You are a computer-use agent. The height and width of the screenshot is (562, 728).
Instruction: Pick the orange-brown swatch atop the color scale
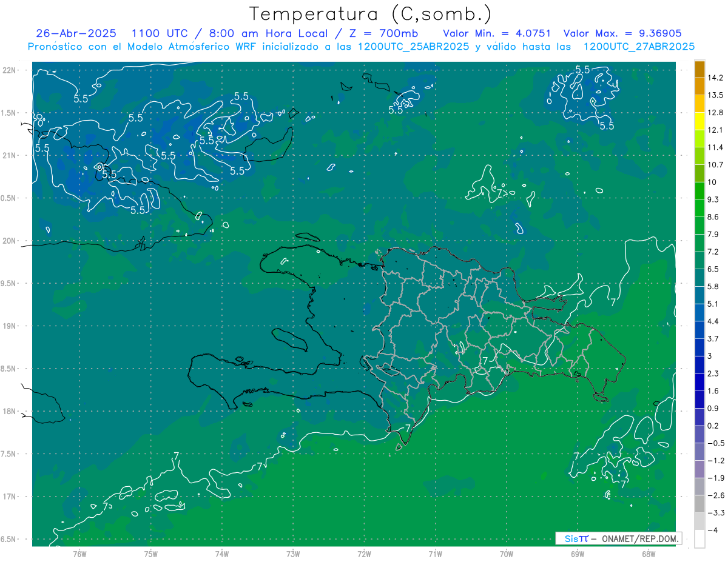point(699,69)
